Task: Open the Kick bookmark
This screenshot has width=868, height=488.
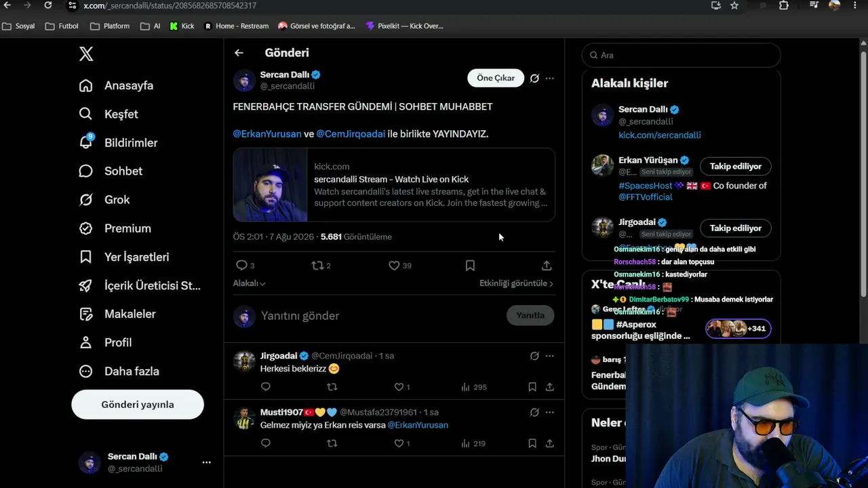Action: tap(182, 26)
